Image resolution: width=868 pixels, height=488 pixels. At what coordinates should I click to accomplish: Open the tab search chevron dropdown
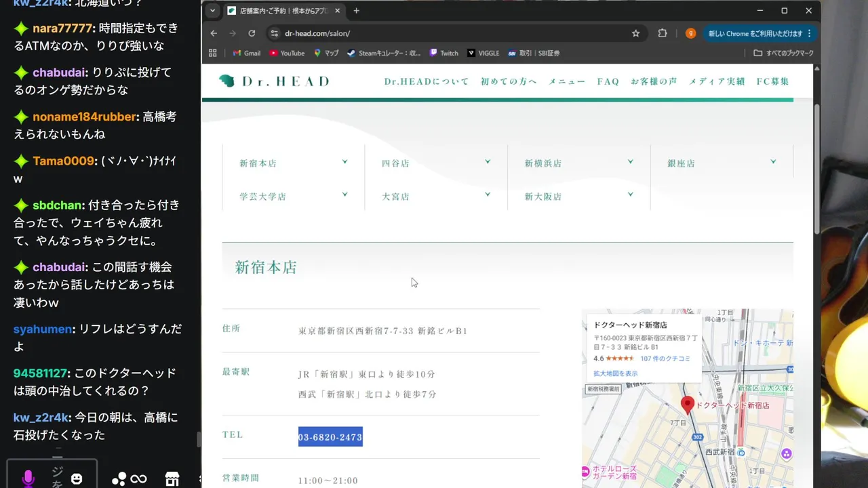[x=212, y=11]
